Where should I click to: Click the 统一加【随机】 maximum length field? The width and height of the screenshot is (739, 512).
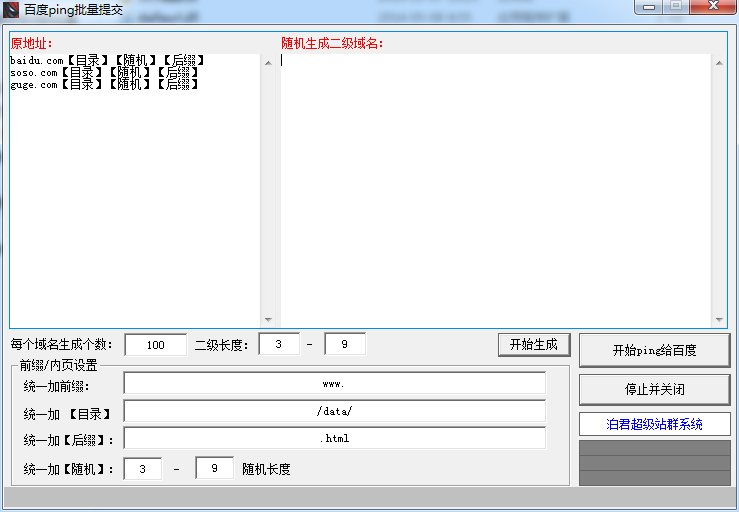[214, 468]
